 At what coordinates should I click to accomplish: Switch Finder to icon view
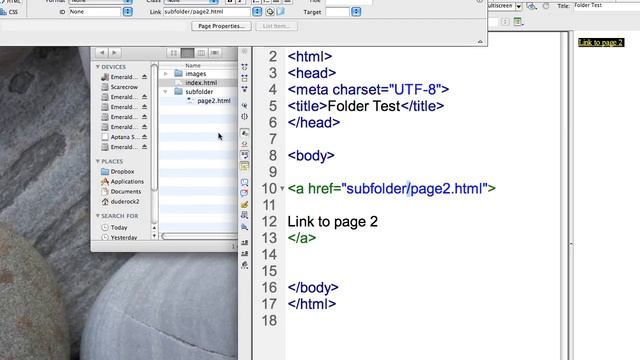(x=173, y=53)
